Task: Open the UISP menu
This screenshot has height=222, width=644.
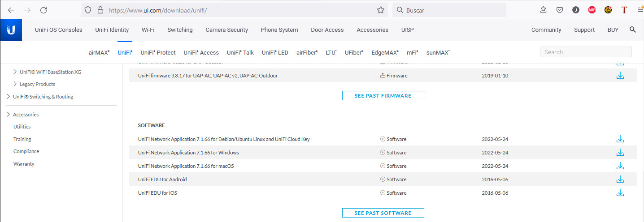Action: pyautogui.click(x=408, y=30)
